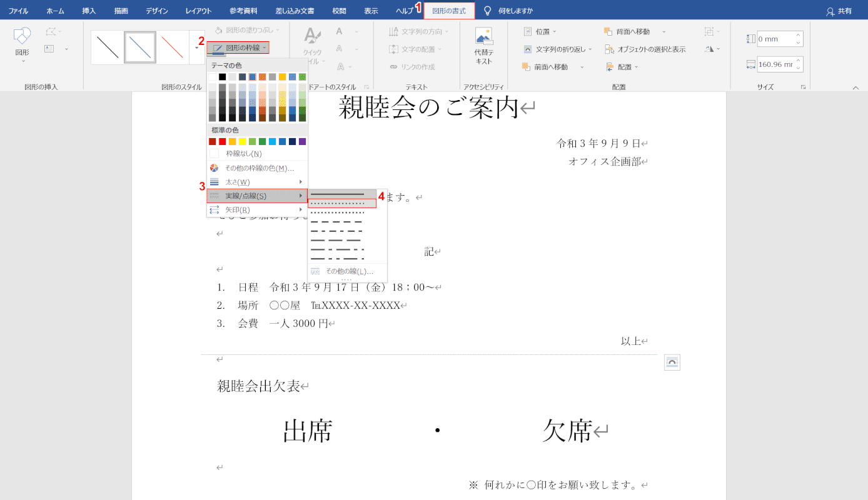Open the 実線/点線 dashes submenu
Viewport: 868px width, 500px height.
(x=257, y=196)
